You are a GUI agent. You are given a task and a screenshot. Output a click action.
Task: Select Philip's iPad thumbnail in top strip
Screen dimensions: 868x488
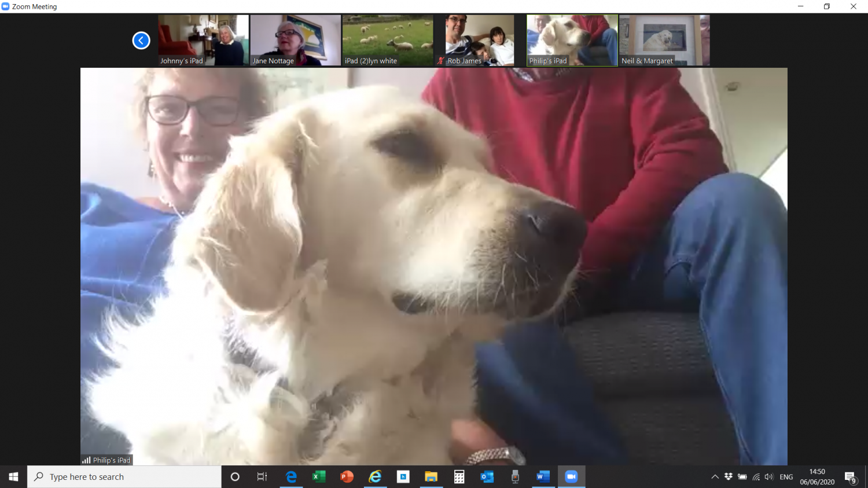tap(572, 40)
